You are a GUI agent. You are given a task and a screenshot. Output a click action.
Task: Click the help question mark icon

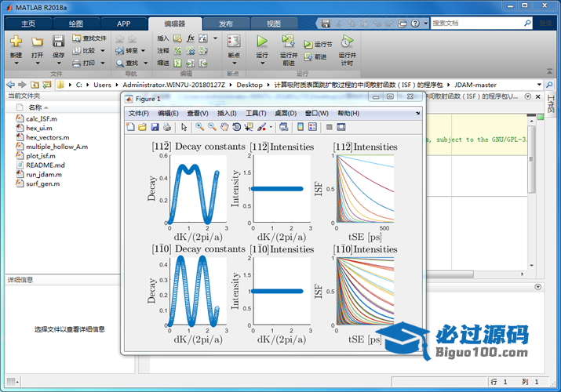[x=415, y=24]
